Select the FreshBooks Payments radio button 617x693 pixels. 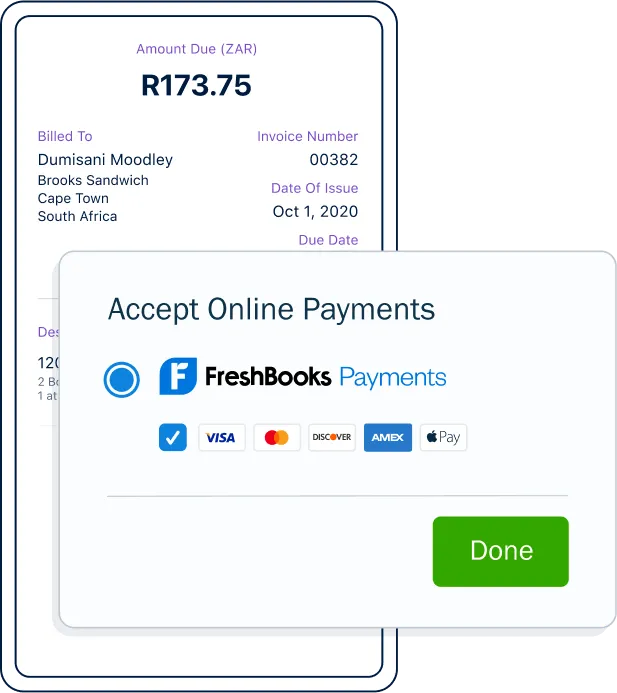coord(122,379)
